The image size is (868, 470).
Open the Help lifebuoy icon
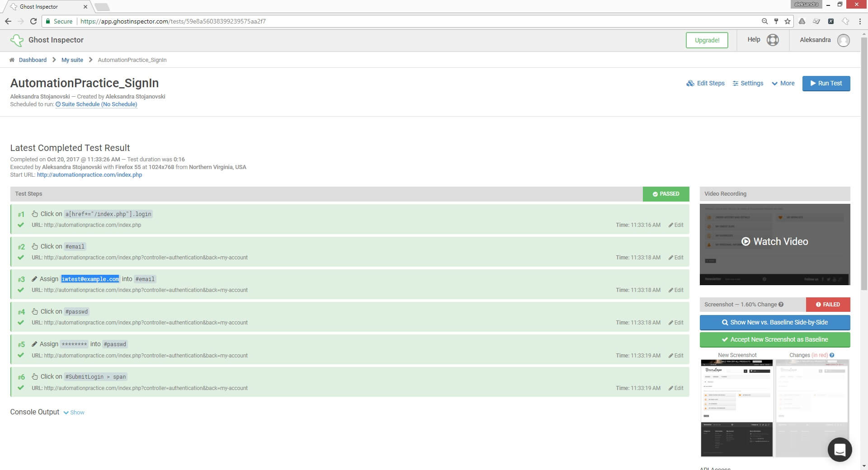point(773,40)
